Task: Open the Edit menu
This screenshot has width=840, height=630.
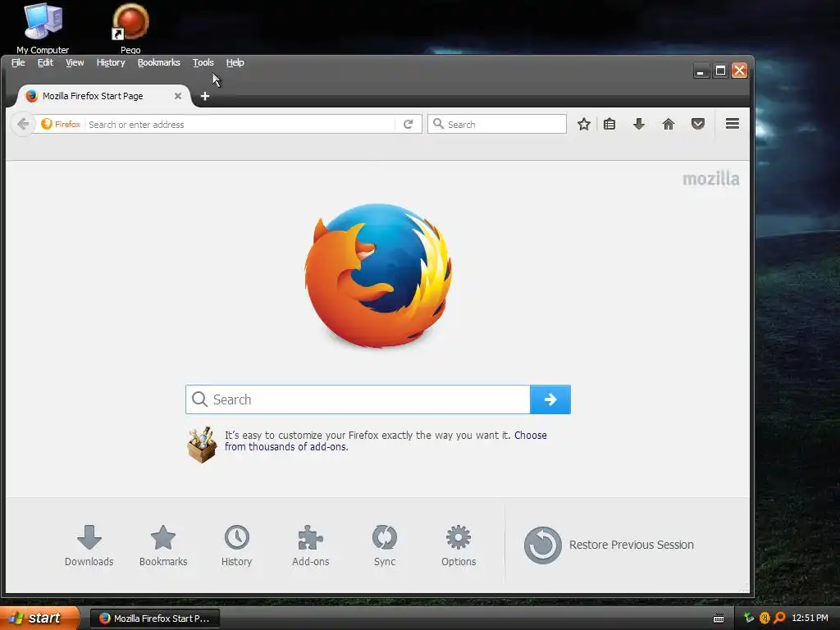Action: click(x=45, y=62)
